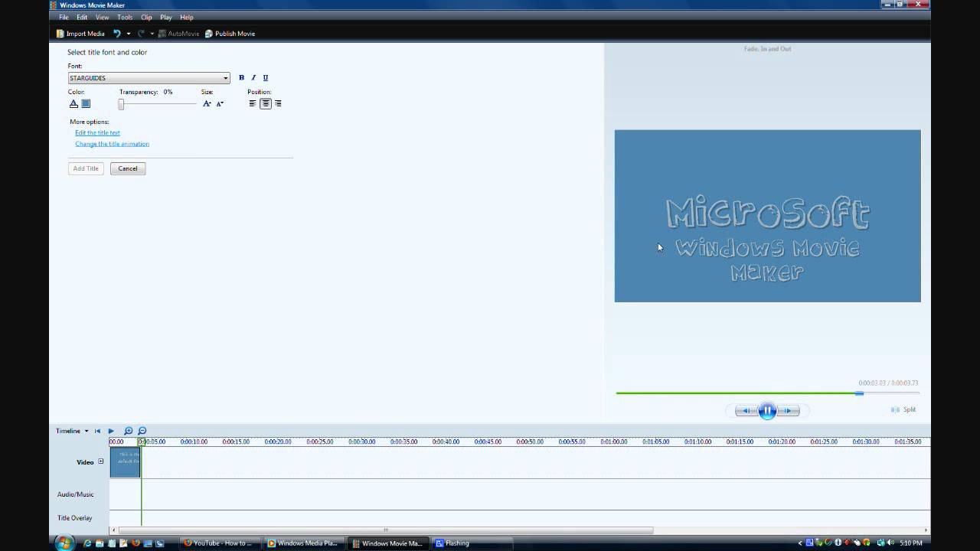Click the greyed-out Redo arrow icon
Screen dimensions: 980x551
click(141, 34)
